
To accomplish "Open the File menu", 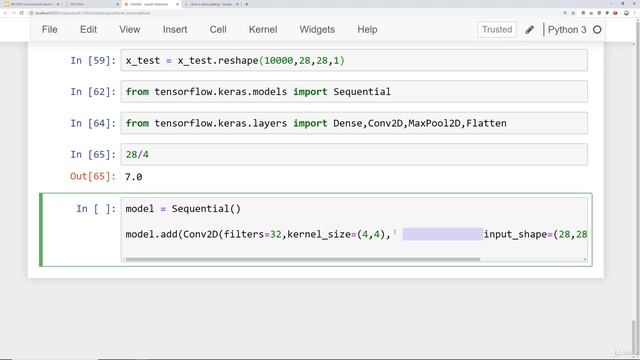I will pyautogui.click(x=49, y=30).
